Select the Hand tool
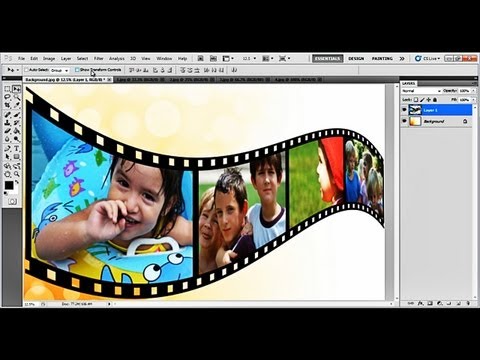 (x=7, y=174)
